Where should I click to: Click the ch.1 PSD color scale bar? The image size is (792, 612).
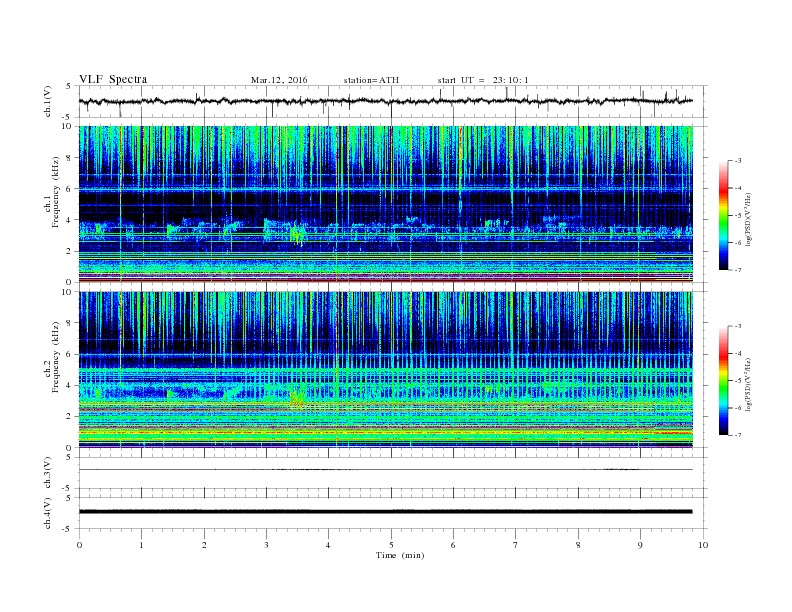pos(723,216)
